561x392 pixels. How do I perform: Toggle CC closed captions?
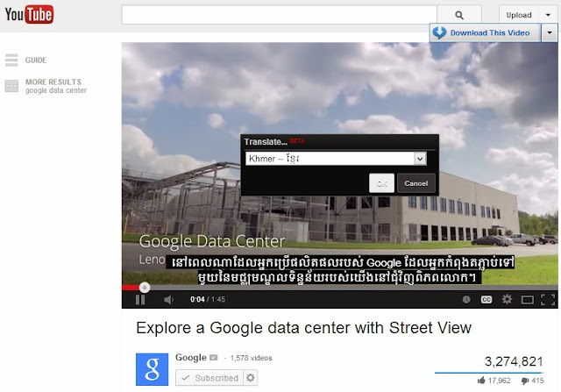tap(486, 299)
